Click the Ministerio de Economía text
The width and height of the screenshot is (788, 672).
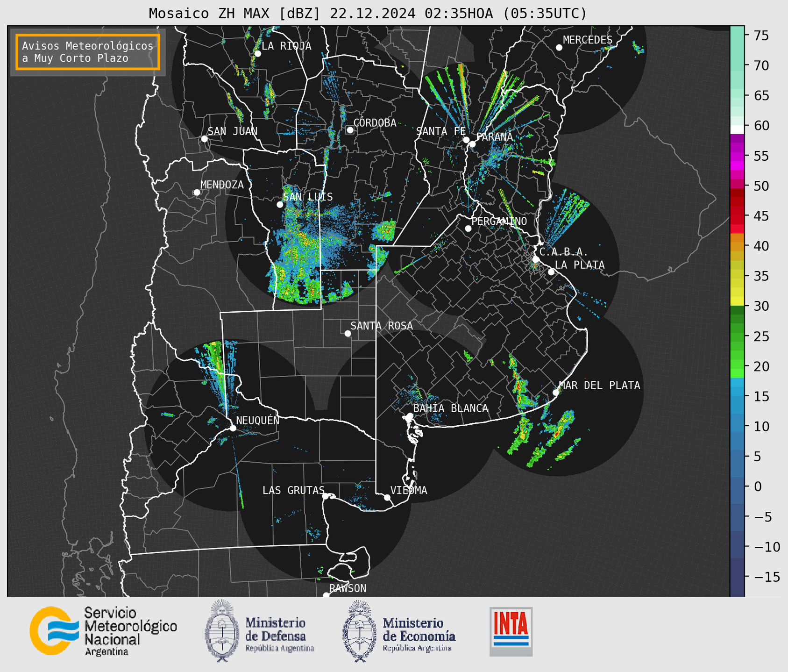pos(419,634)
